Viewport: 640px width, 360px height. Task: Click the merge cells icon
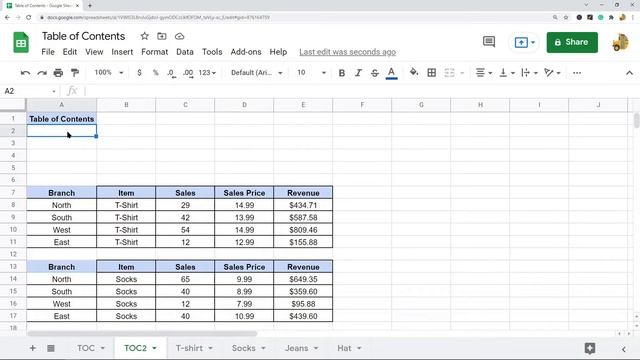click(x=449, y=73)
